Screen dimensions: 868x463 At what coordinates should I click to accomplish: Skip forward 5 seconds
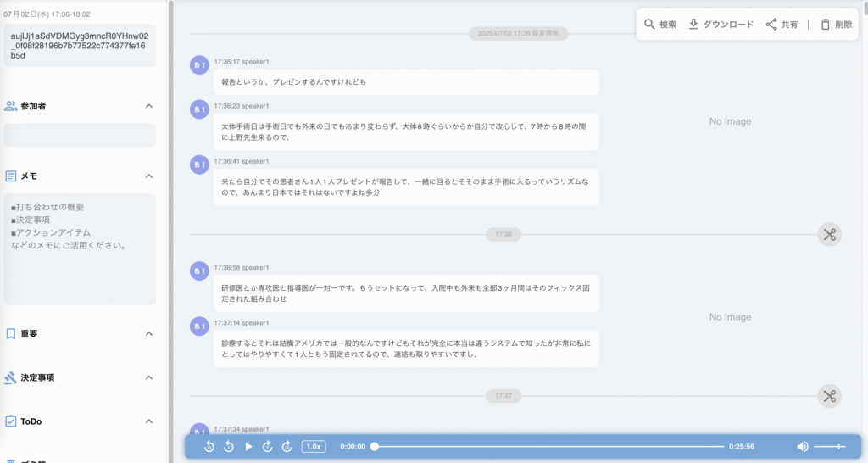tap(267, 446)
